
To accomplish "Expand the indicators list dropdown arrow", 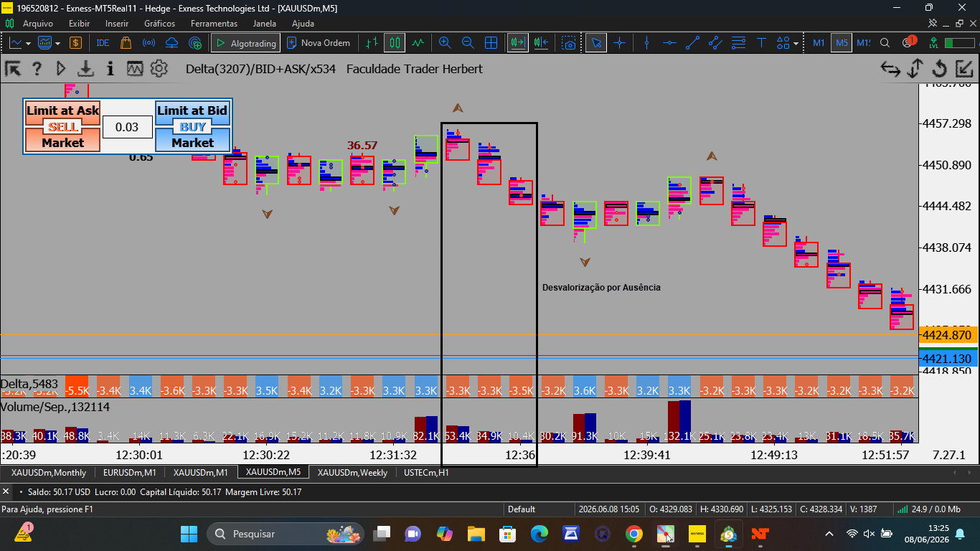I will click(x=59, y=43).
